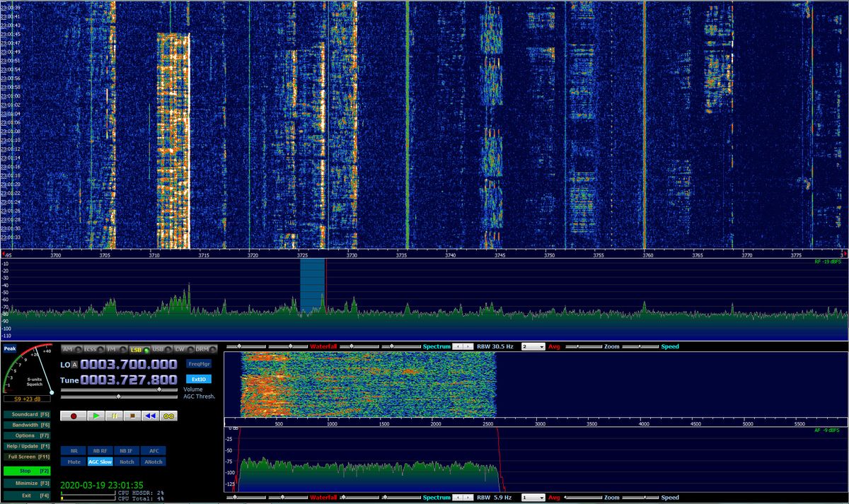Toggle the Peak hold on the S-meter
Screen dimensions: 849x504
click(10, 348)
